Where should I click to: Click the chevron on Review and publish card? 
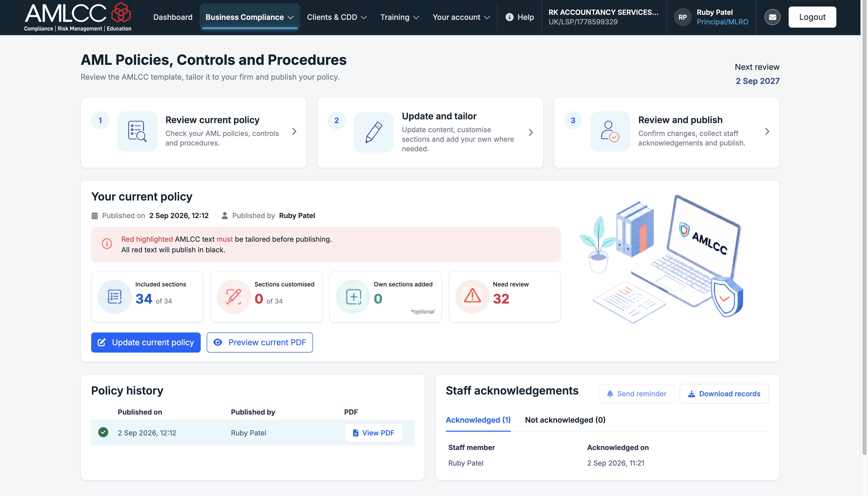pos(767,131)
